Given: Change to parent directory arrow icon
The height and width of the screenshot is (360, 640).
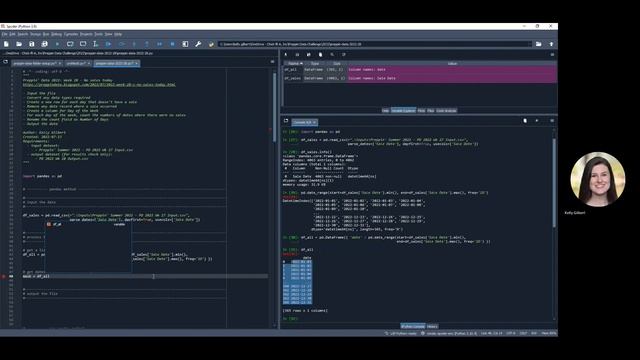Looking at the screenshot, I should click(551, 44).
